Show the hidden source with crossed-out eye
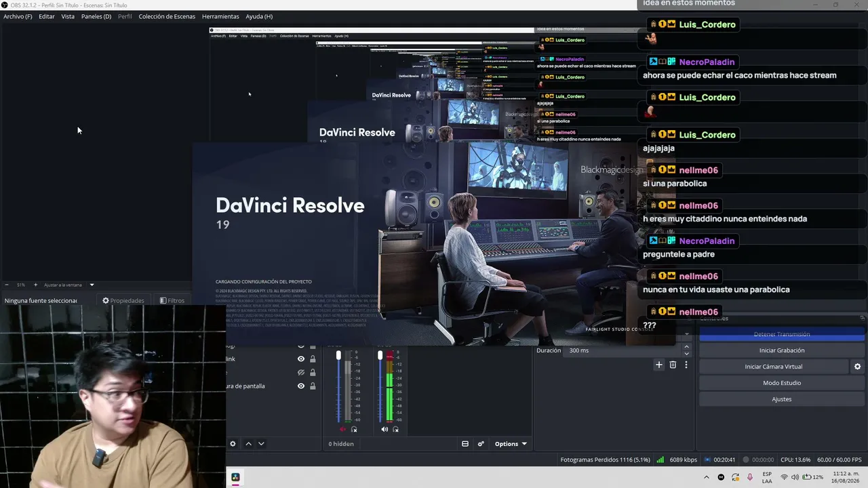This screenshot has width=868, height=488. coord(301,372)
